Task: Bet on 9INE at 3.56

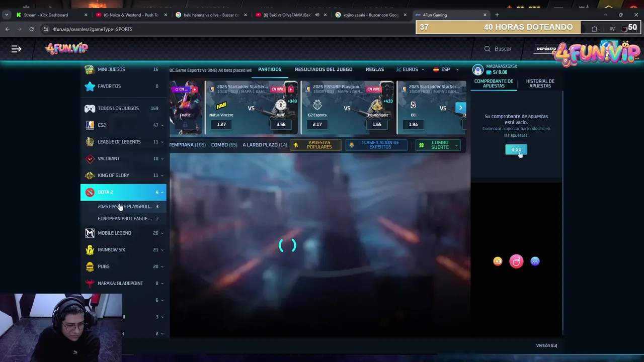Action: pos(281,124)
